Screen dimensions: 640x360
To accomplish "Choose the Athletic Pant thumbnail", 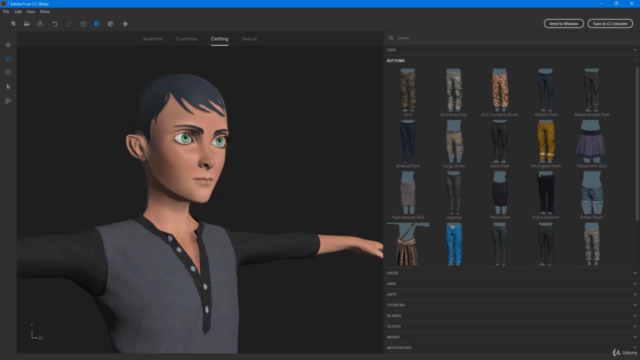I will [x=546, y=91].
